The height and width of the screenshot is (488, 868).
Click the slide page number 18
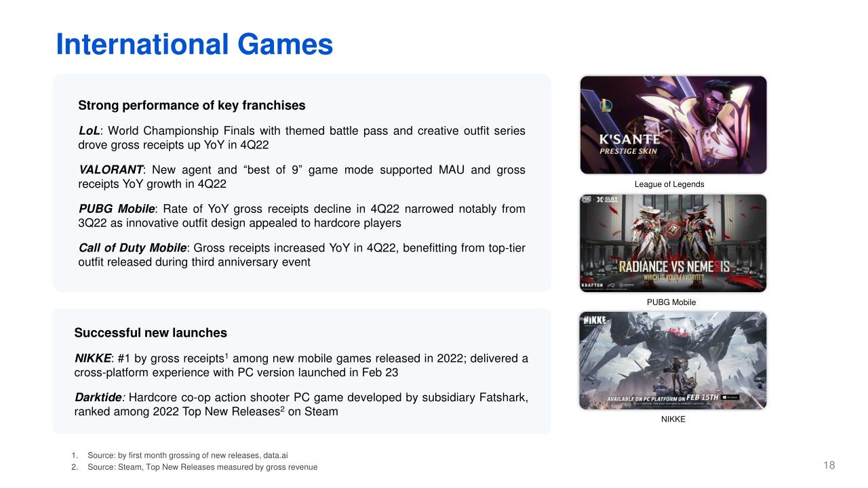tap(829, 465)
